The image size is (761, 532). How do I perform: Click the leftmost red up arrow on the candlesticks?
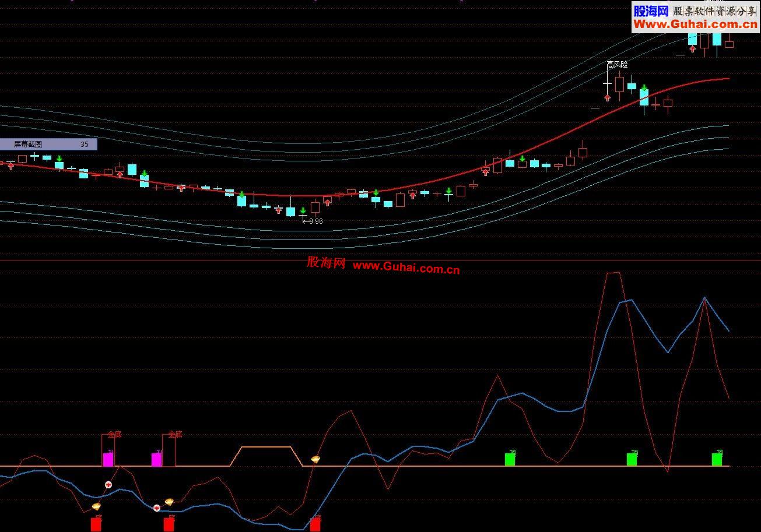[10, 166]
